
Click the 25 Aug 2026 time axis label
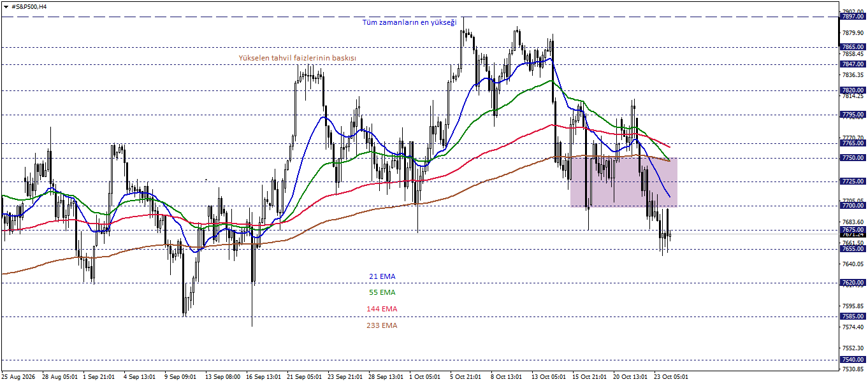point(18,377)
